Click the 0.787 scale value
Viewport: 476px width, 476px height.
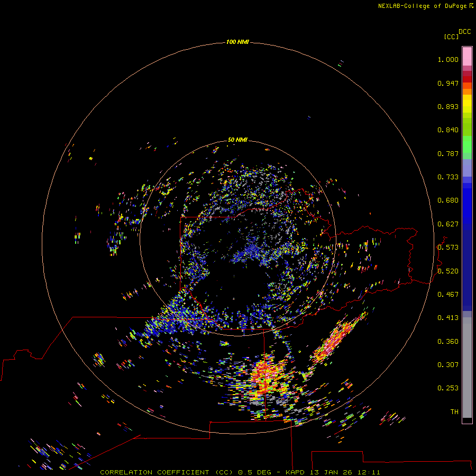click(x=448, y=153)
